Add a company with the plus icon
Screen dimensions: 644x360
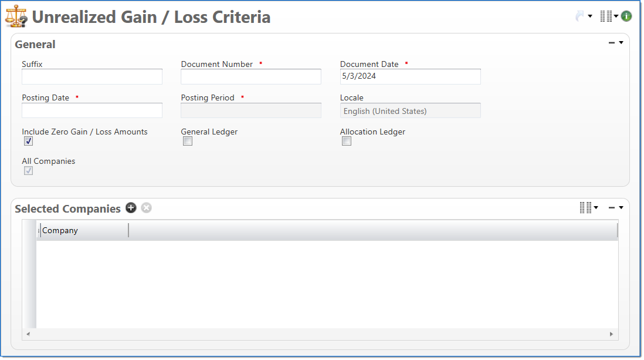(131, 208)
